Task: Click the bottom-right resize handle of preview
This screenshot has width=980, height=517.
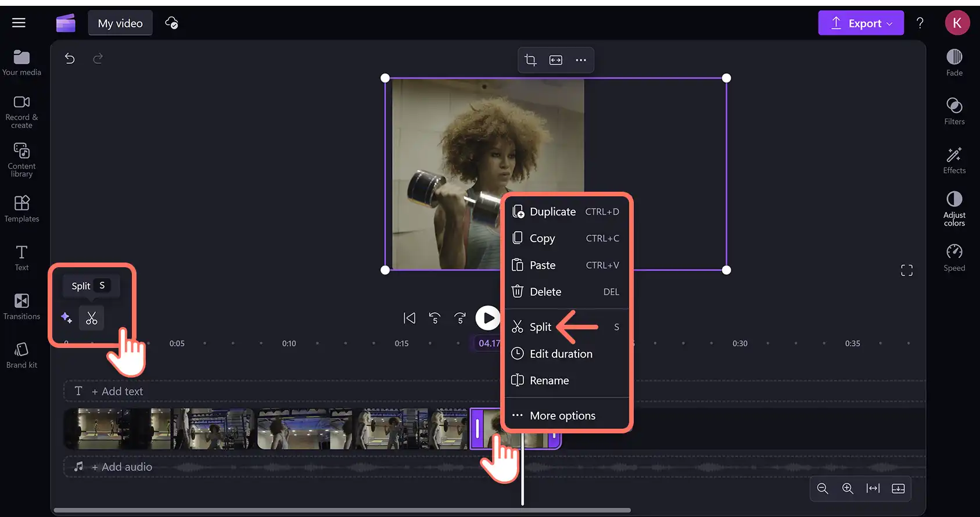Action: (726, 270)
